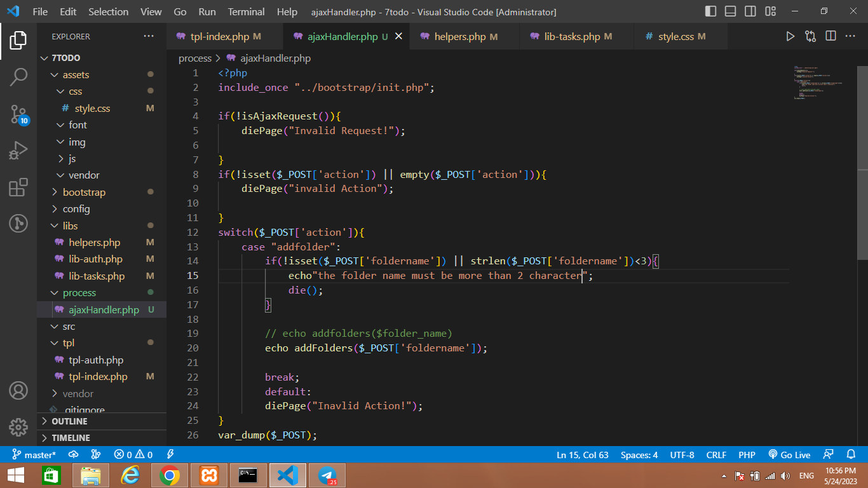Run the PHP file with play icon

point(790,36)
